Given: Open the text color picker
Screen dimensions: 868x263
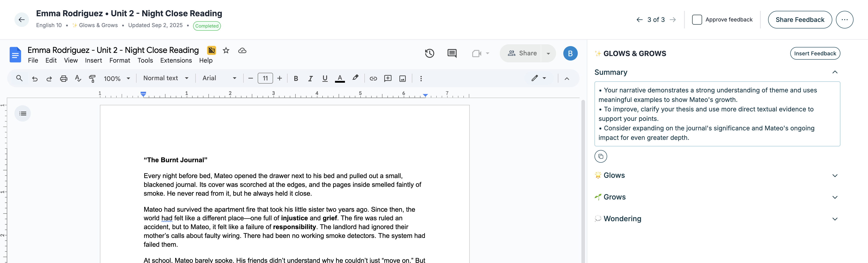Looking at the screenshot, I should (340, 78).
